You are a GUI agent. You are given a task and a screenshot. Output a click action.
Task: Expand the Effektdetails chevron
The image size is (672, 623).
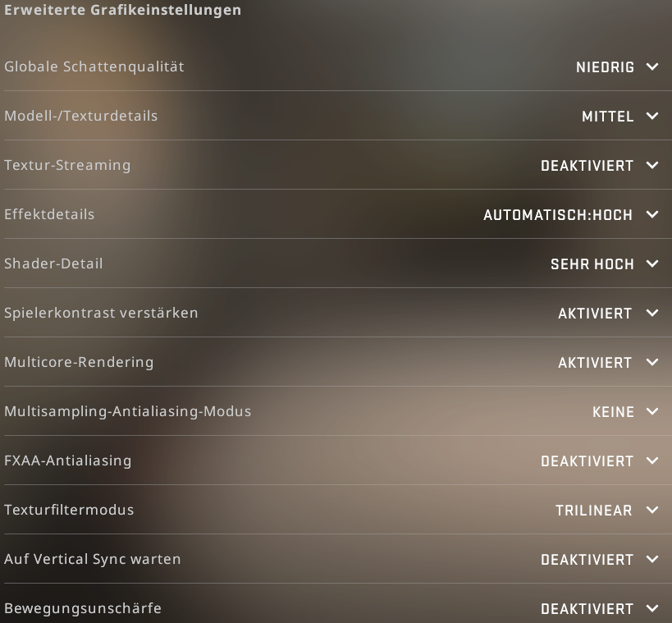click(x=652, y=214)
